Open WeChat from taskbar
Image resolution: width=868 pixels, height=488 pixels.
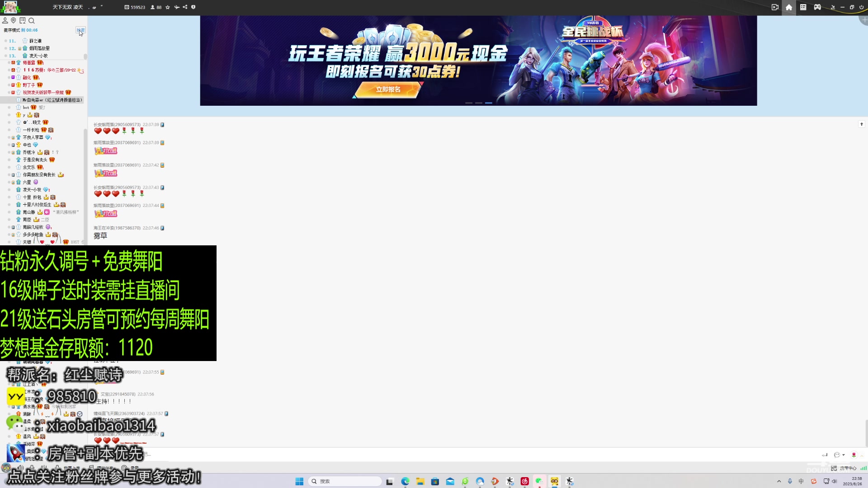(x=539, y=481)
